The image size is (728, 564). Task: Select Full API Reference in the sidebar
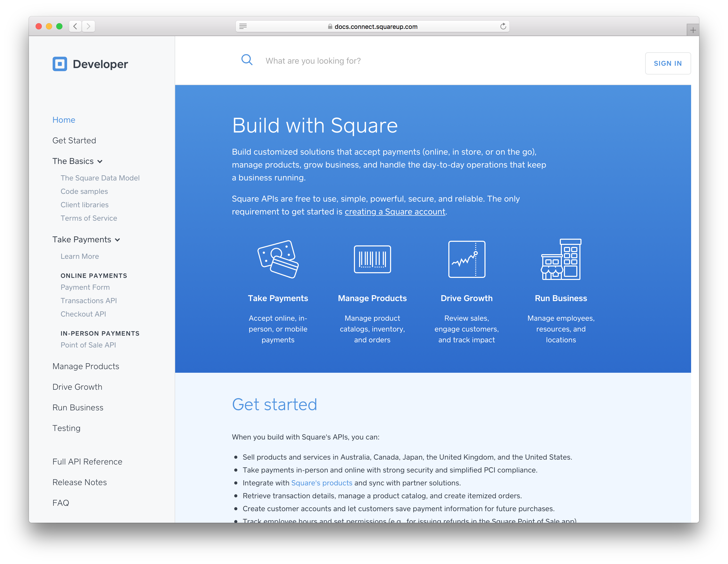87,461
